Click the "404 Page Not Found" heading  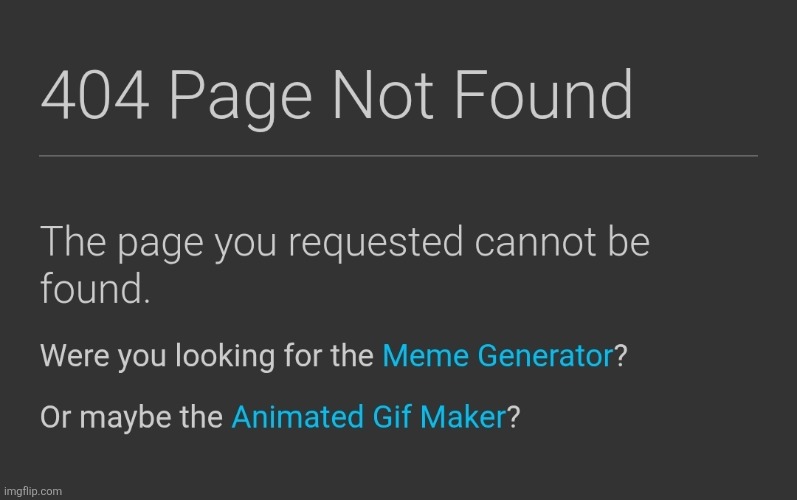click(336, 98)
